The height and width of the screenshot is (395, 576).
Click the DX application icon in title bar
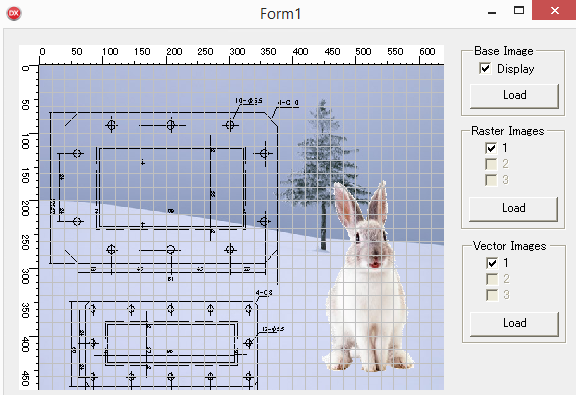[x=14, y=14]
